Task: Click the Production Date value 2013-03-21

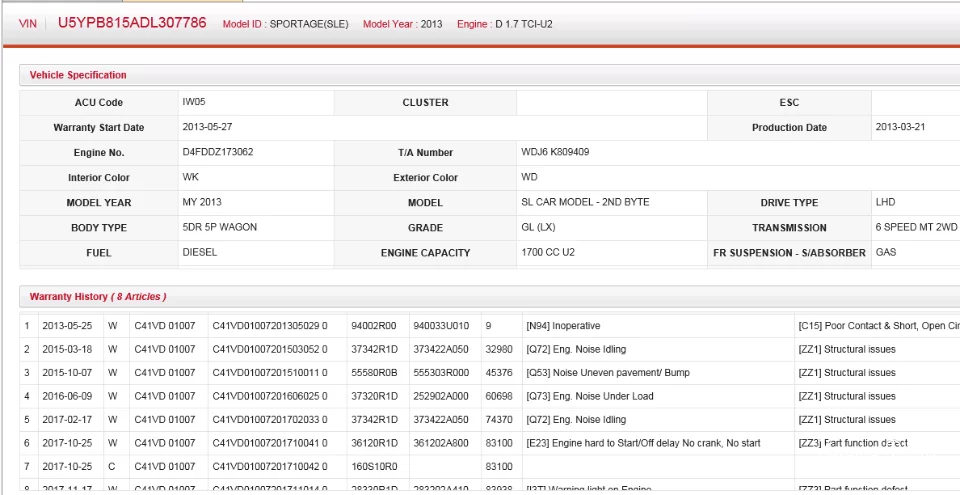Action: point(900,127)
